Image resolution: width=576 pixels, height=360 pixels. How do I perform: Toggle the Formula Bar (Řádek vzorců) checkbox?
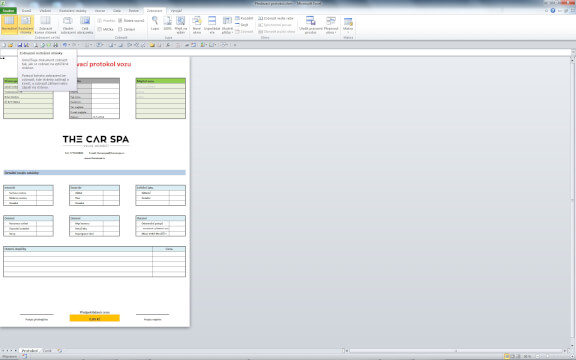click(131, 21)
